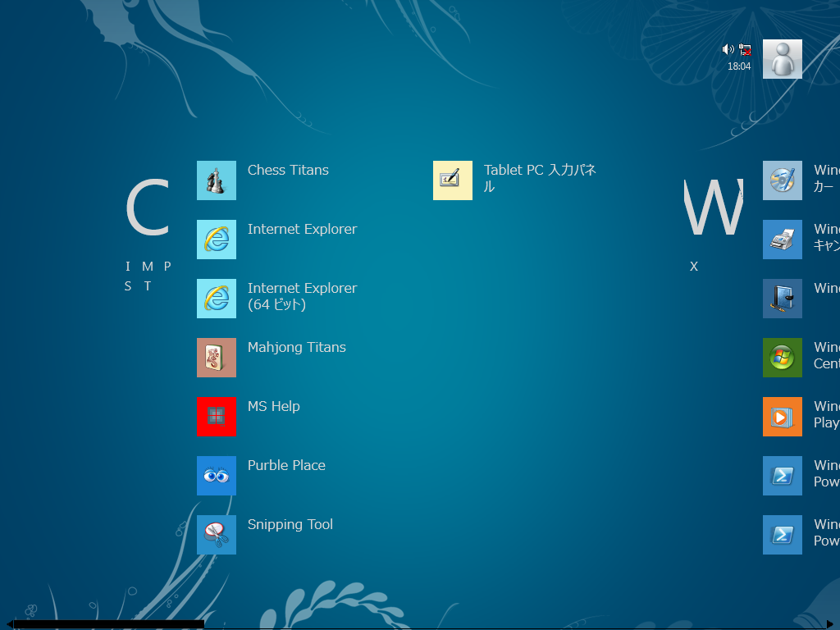Click the Snipping Tool label
Screen dimensions: 840x630
290,524
